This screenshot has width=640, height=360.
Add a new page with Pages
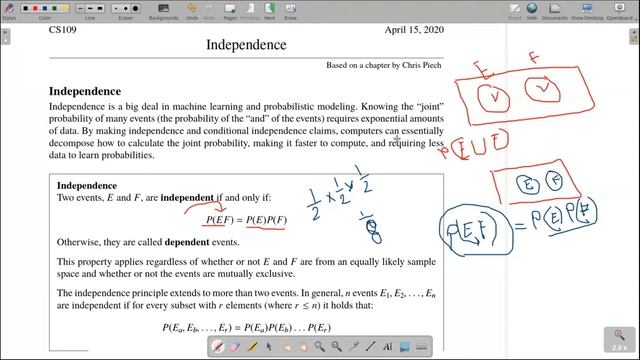230,11
